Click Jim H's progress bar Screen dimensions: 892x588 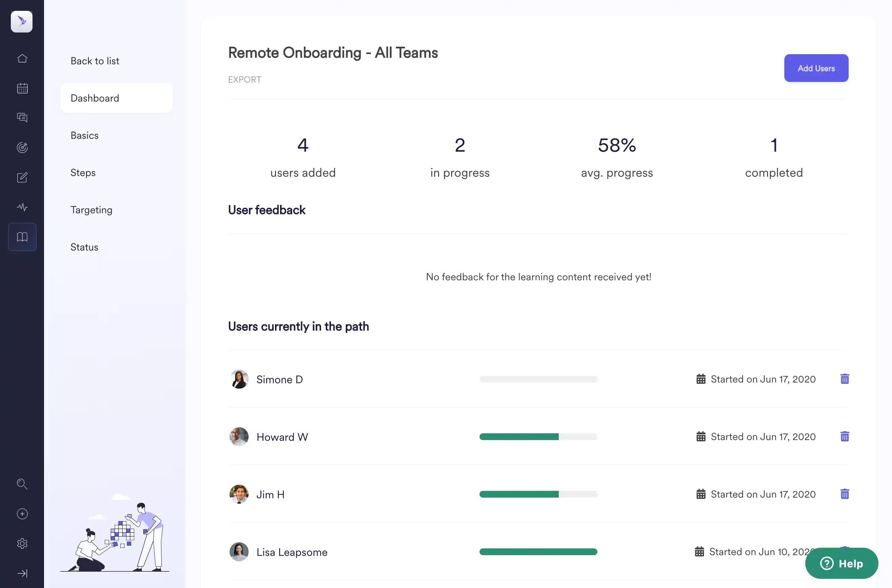tap(538, 494)
